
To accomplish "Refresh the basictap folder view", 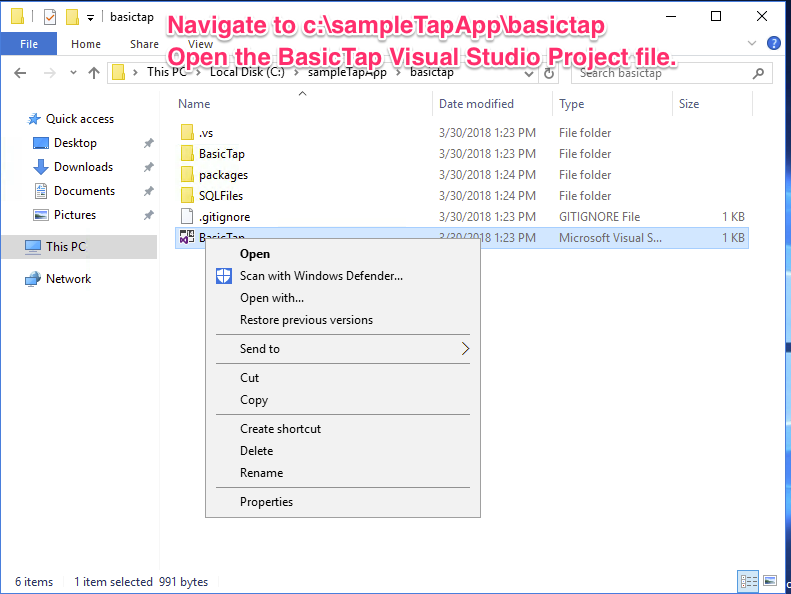I will (549, 74).
